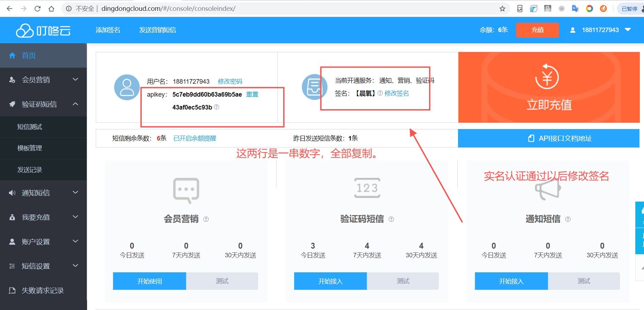Open API接口文档地址 button
This screenshot has height=310, width=644.
tap(549, 138)
